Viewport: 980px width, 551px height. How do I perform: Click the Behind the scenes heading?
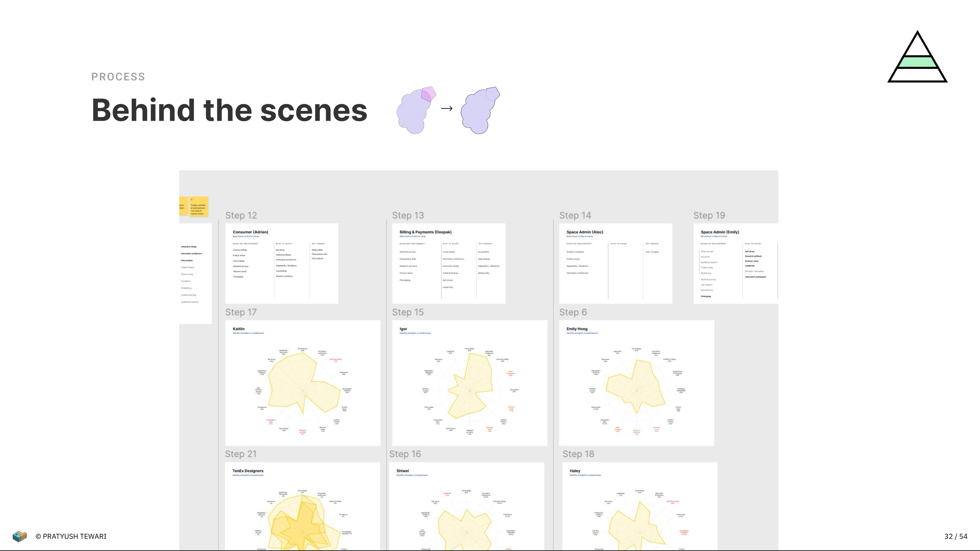pos(229,110)
